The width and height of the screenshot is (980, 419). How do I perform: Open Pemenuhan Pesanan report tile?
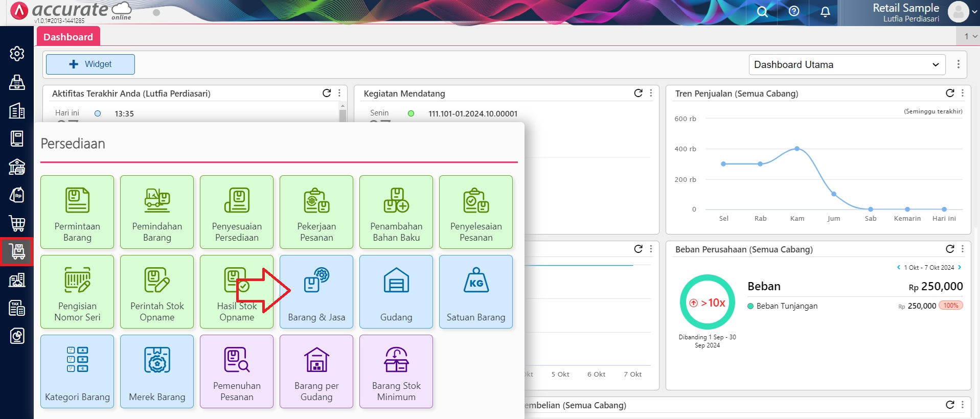(237, 371)
